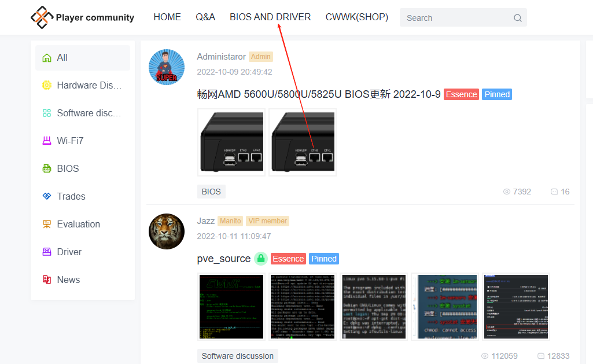Select the Software disc... category label
593x364 pixels.
(x=89, y=113)
